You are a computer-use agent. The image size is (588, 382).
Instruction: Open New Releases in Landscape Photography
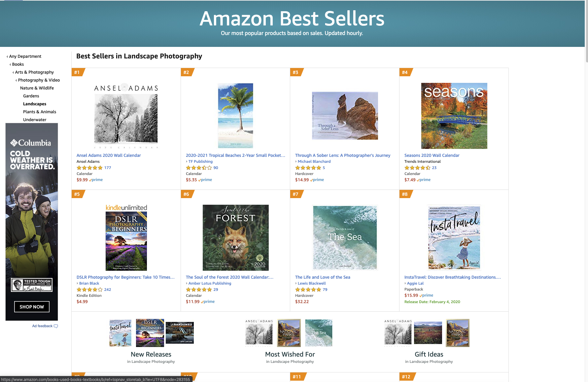pyautogui.click(x=151, y=354)
